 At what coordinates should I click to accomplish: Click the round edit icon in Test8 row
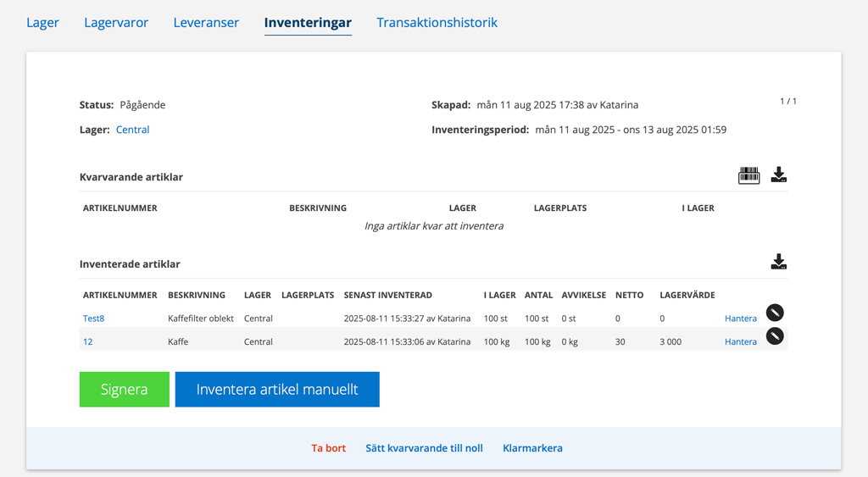coord(775,313)
